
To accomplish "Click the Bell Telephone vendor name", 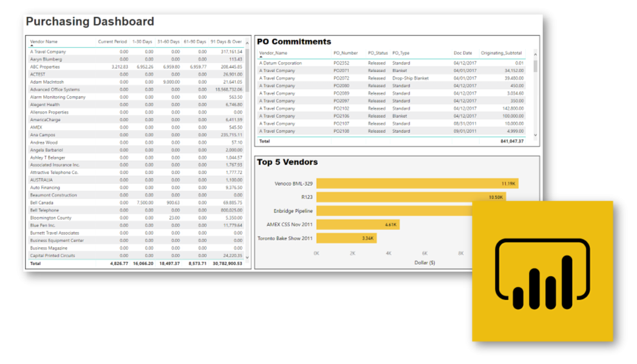I will point(45,211).
